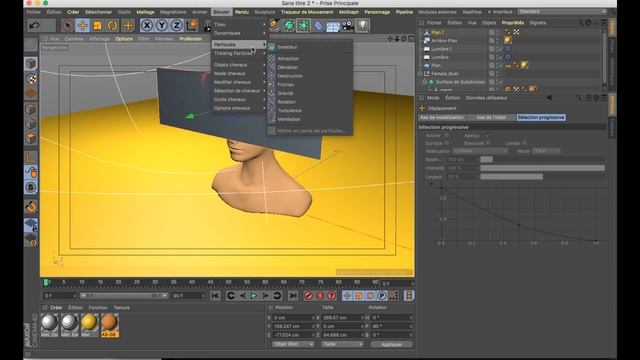Go to the end of animation
Image resolution: width=640 pixels, height=360 pixels.
pos(293,296)
